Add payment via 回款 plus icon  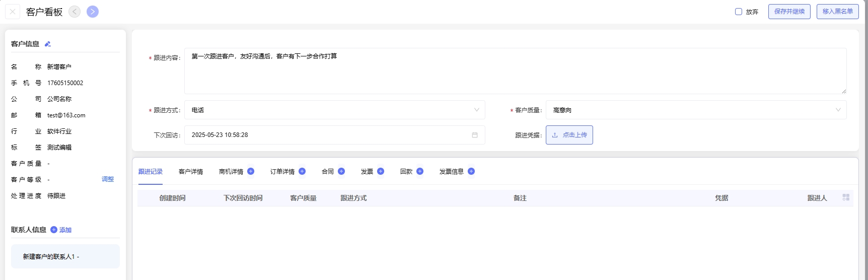[x=420, y=171]
